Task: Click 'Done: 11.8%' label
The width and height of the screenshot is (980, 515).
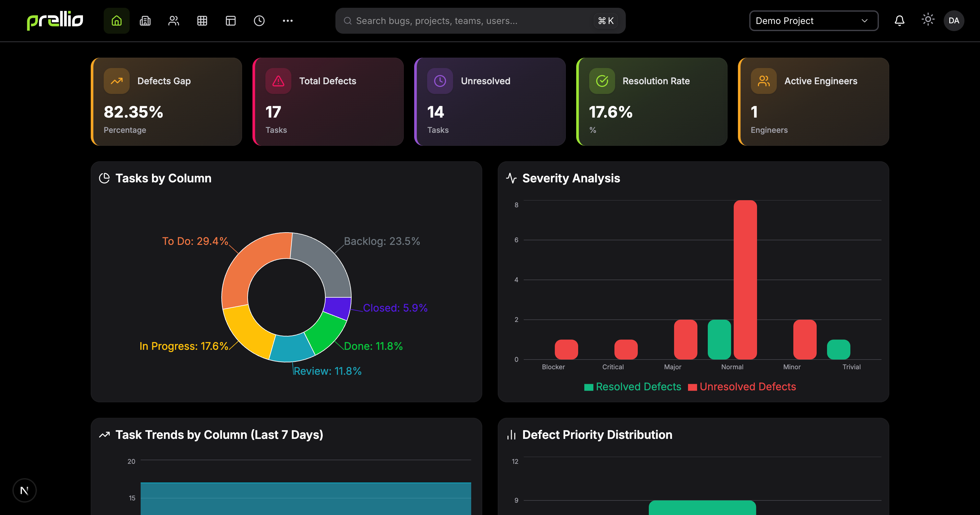Action: tap(373, 346)
